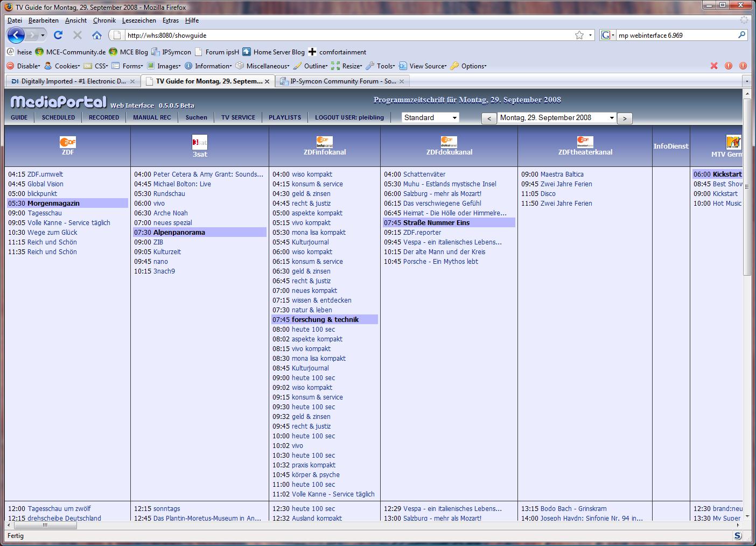Open the Bearbeiten menu
Screen dimensions: 756x546
click(44, 20)
